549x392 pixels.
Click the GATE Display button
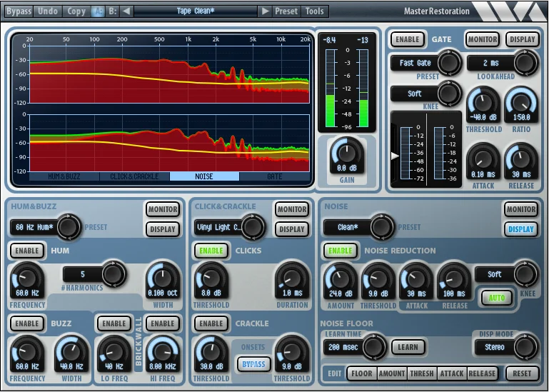pos(523,39)
